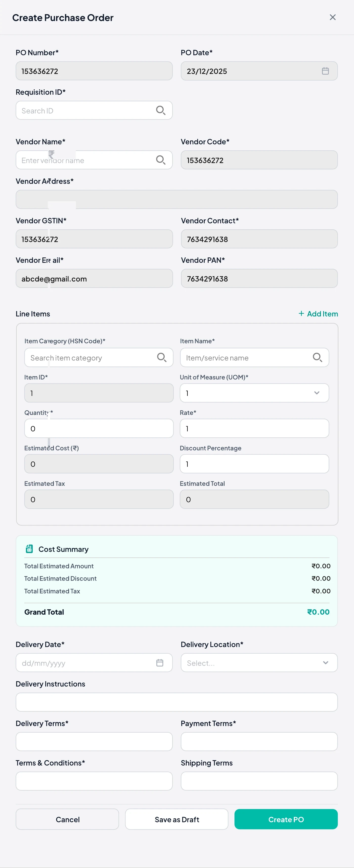Click the Grand Total ₹0.00 amount
The height and width of the screenshot is (868, 354).
(x=318, y=612)
